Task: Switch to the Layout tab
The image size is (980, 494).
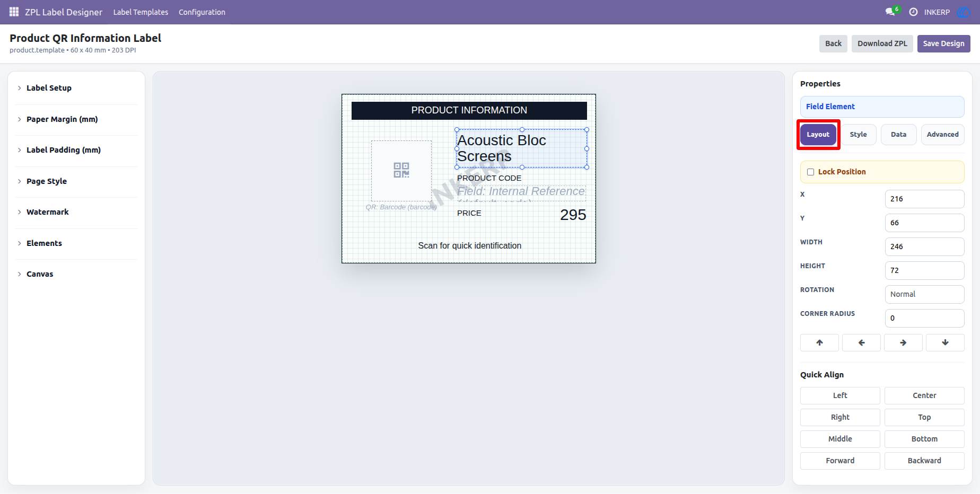Action: pos(818,135)
